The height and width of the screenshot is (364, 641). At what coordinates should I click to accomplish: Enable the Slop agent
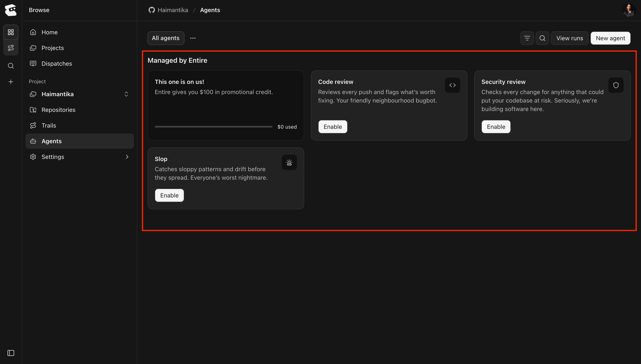coord(169,195)
